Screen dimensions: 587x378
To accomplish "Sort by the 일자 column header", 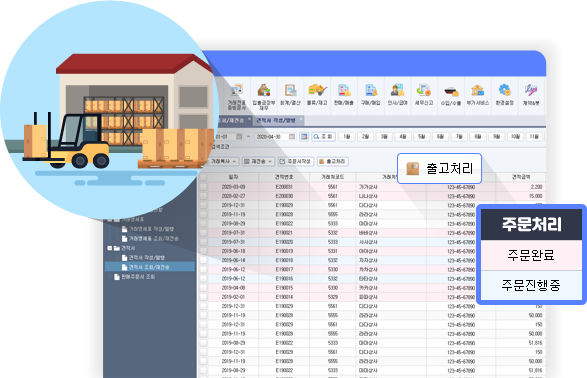I will pyautogui.click(x=233, y=177).
